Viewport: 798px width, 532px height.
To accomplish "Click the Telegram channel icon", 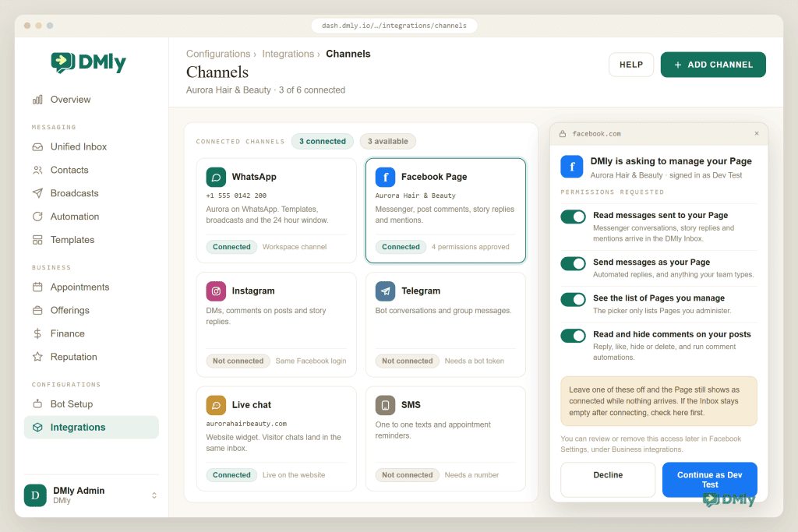I will coord(385,291).
